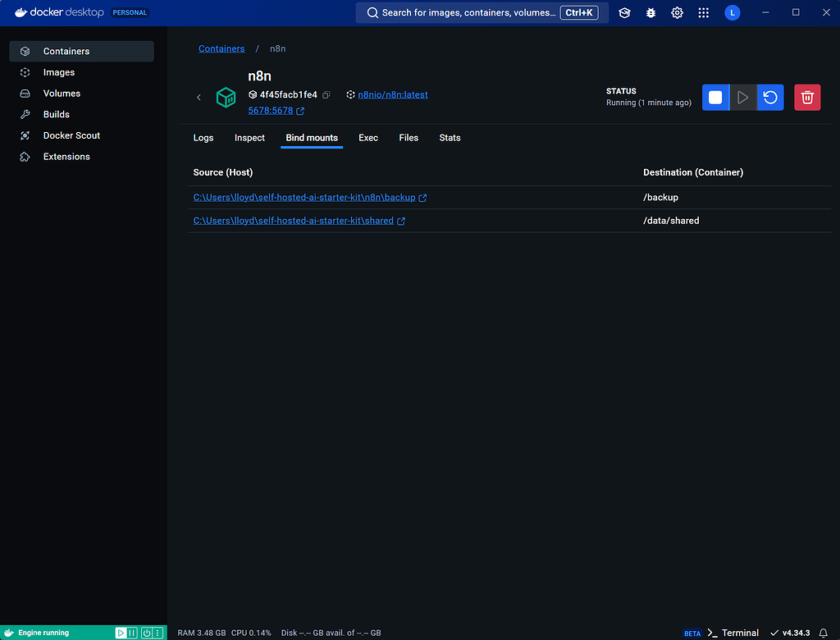Open the bug report panel in the header
This screenshot has height=640, width=840.
click(651, 12)
